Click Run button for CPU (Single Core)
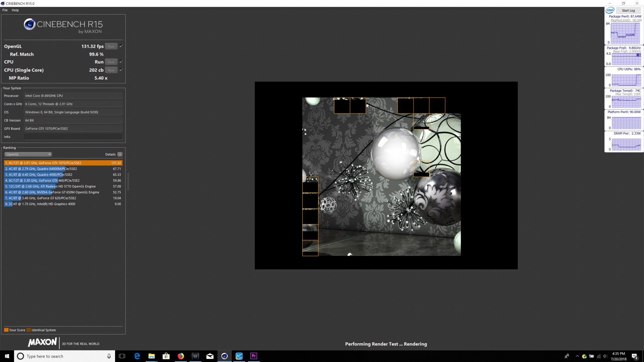Viewport: 644px width, 362px height. (111, 70)
